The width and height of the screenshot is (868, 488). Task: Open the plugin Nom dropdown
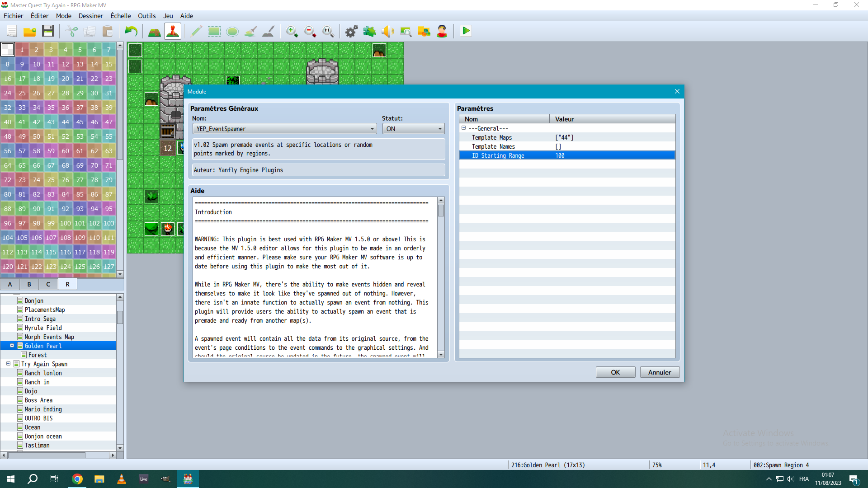tap(285, 129)
